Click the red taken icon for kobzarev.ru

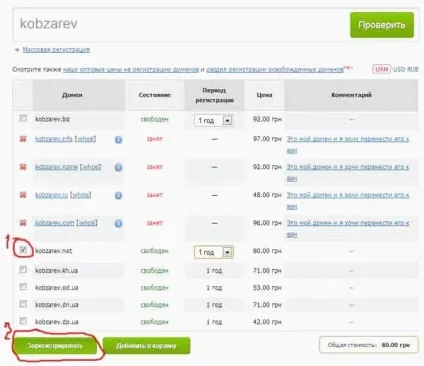pyautogui.click(x=23, y=195)
